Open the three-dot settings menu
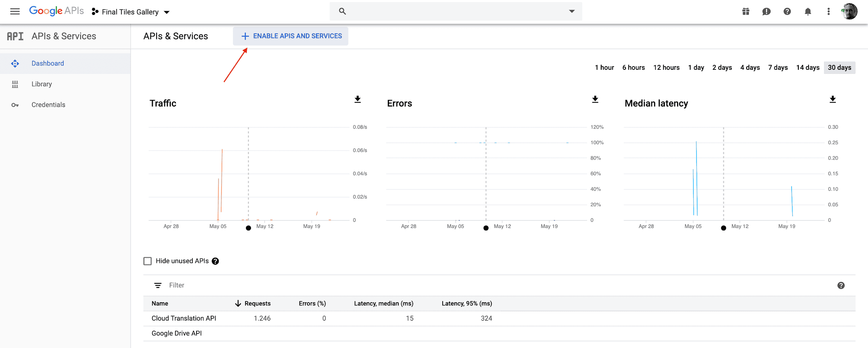 click(829, 12)
